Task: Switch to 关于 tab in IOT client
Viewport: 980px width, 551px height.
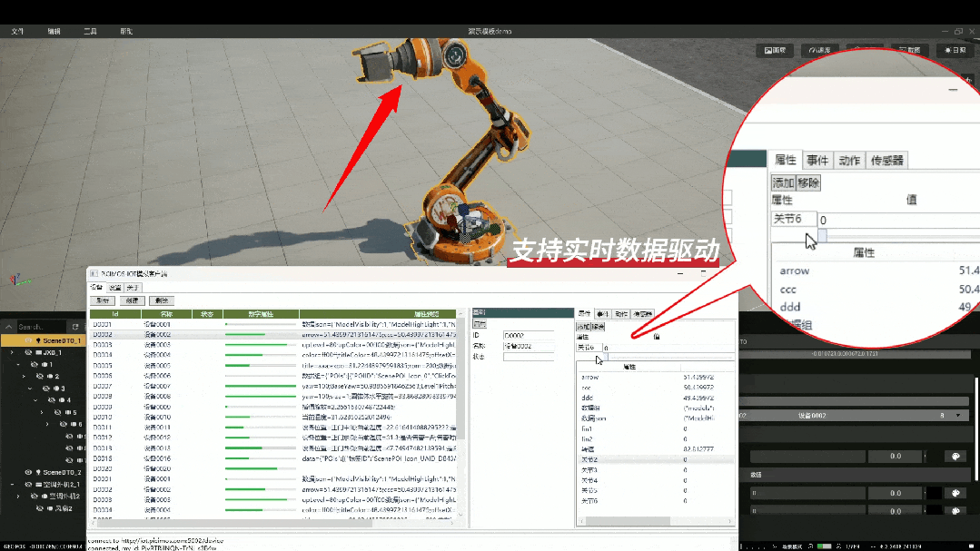Action: [x=133, y=288]
